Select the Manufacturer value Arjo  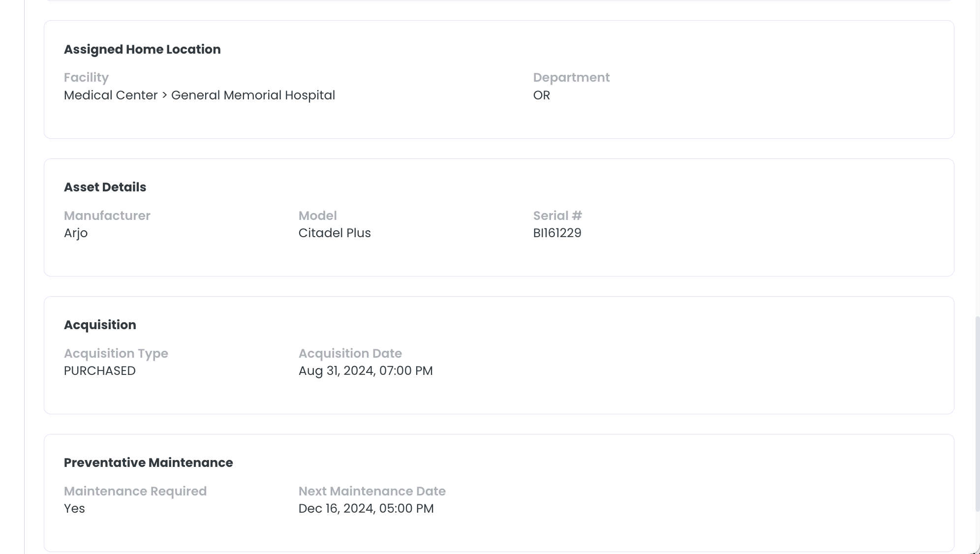pyautogui.click(x=76, y=233)
